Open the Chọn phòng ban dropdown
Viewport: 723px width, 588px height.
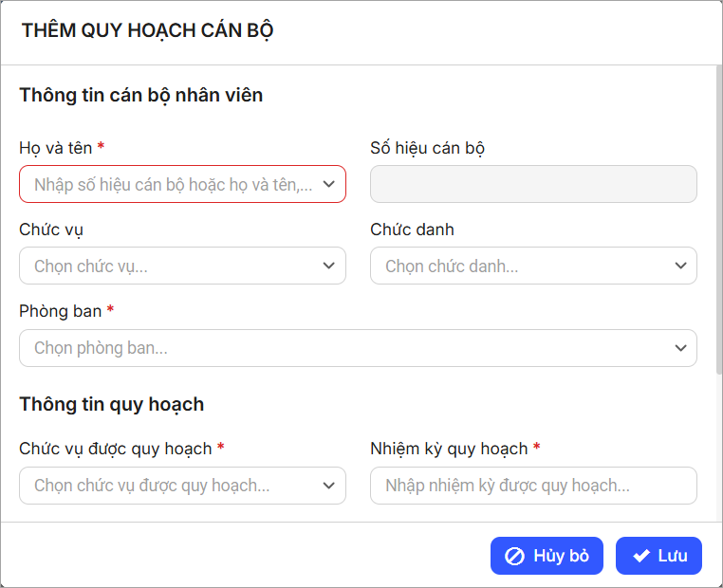pos(342,348)
